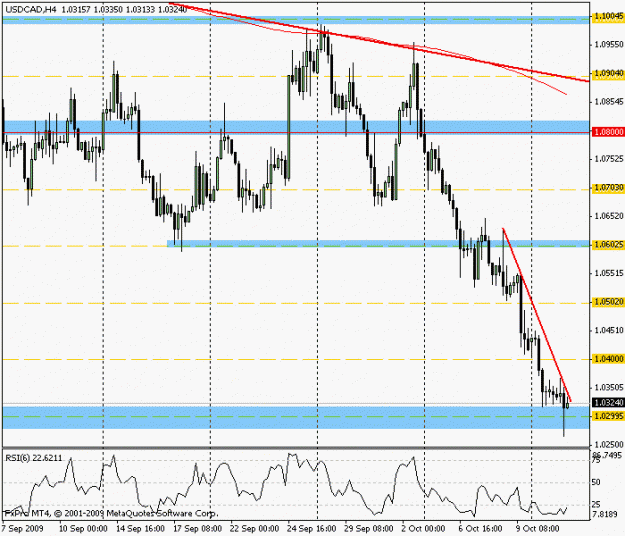Select the 1.09040 highlighted price label
This screenshot has height=536, width=625.
tap(608, 73)
